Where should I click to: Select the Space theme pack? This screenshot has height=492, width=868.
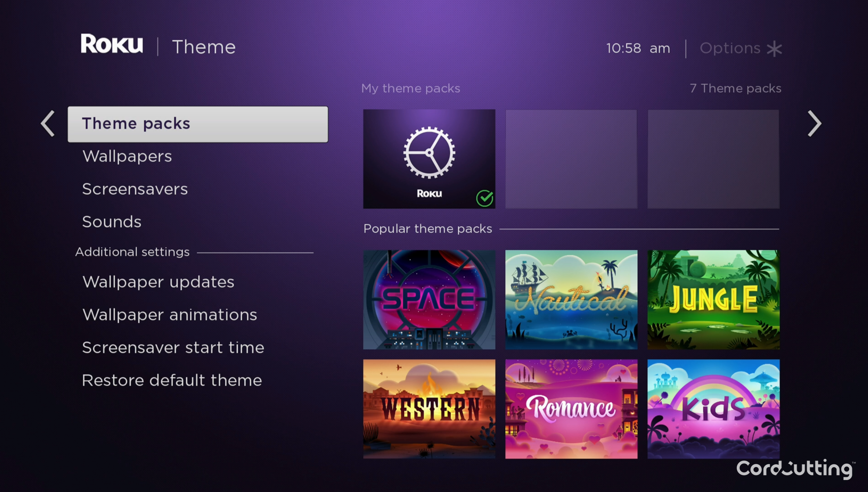tap(429, 299)
